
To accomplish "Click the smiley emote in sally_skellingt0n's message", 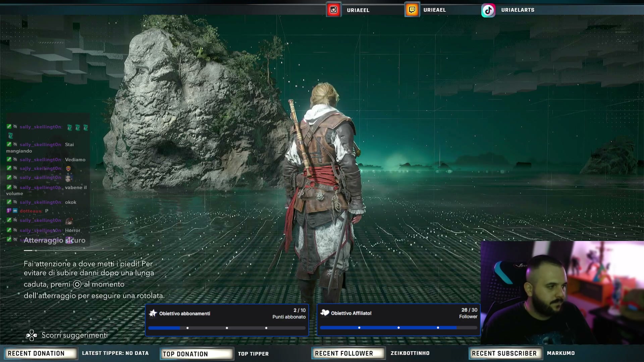I will coord(68,168).
